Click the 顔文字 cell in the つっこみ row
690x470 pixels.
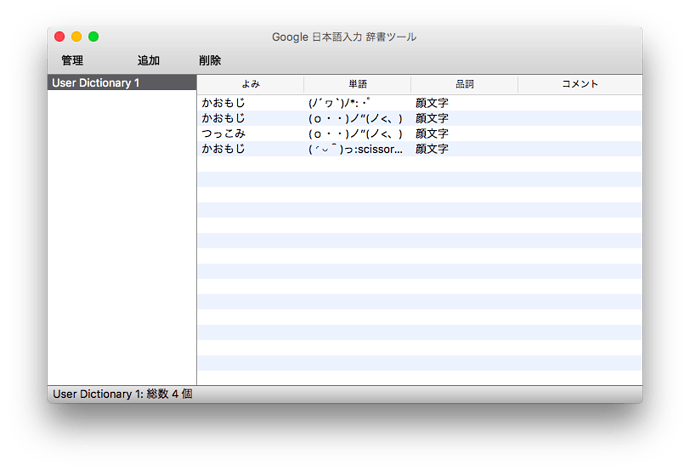click(432, 133)
